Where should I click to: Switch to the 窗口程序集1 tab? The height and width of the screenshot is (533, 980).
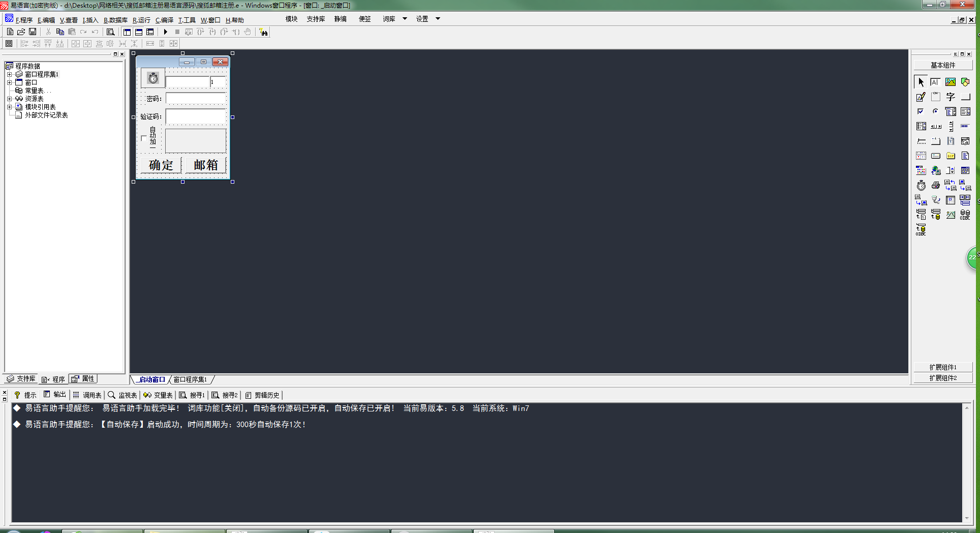tap(190, 379)
